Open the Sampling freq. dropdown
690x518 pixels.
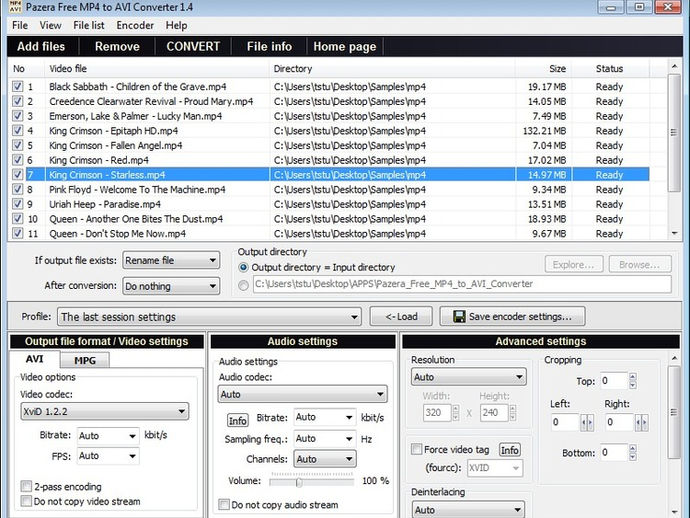click(325, 439)
